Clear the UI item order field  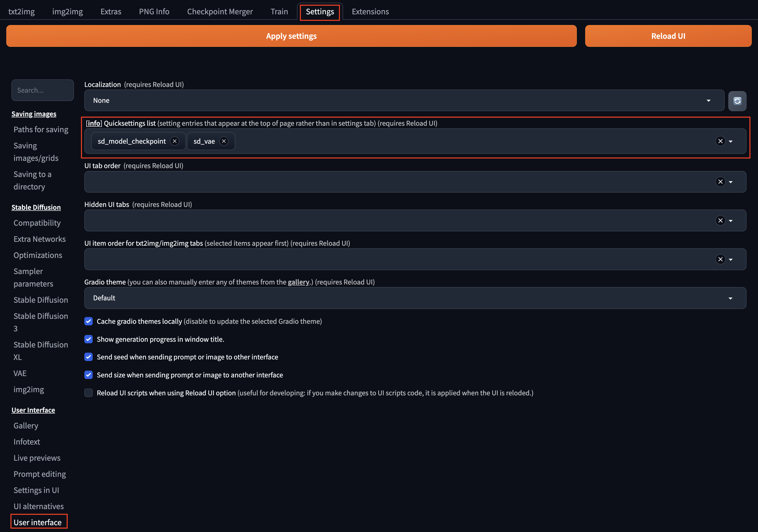[720, 259]
